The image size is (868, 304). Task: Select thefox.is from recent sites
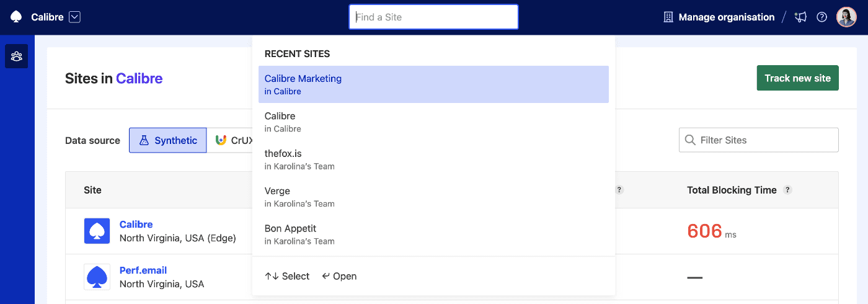click(433, 159)
